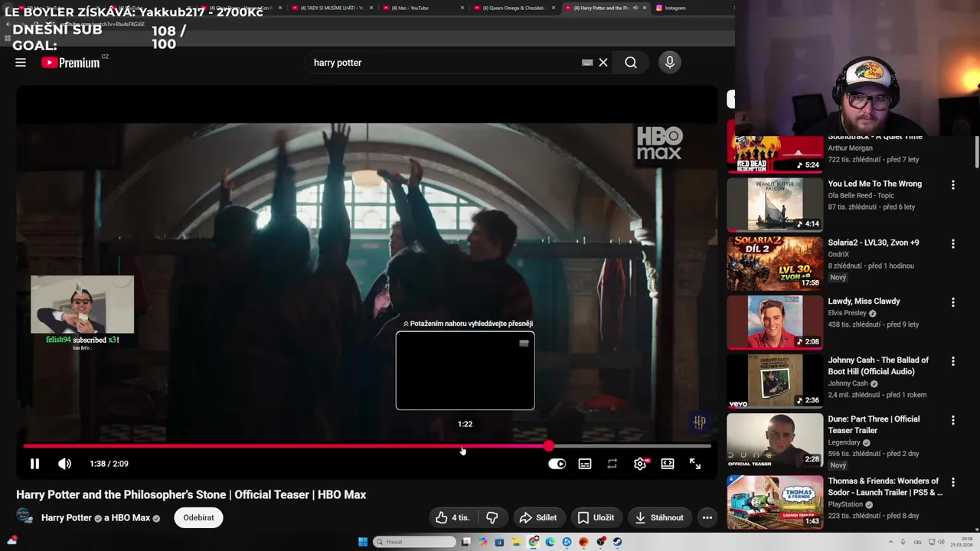Toggle the loop video button

pyautogui.click(x=612, y=464)
